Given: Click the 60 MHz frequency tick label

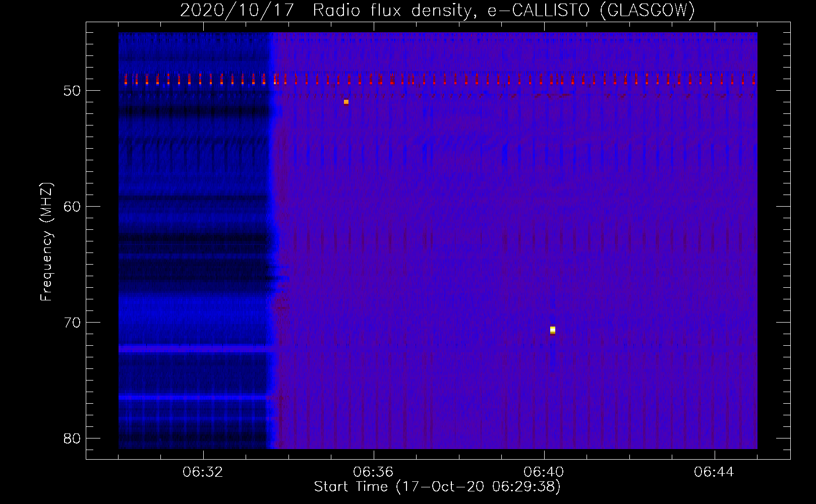Looking at the screenshot, I should 72,207.
